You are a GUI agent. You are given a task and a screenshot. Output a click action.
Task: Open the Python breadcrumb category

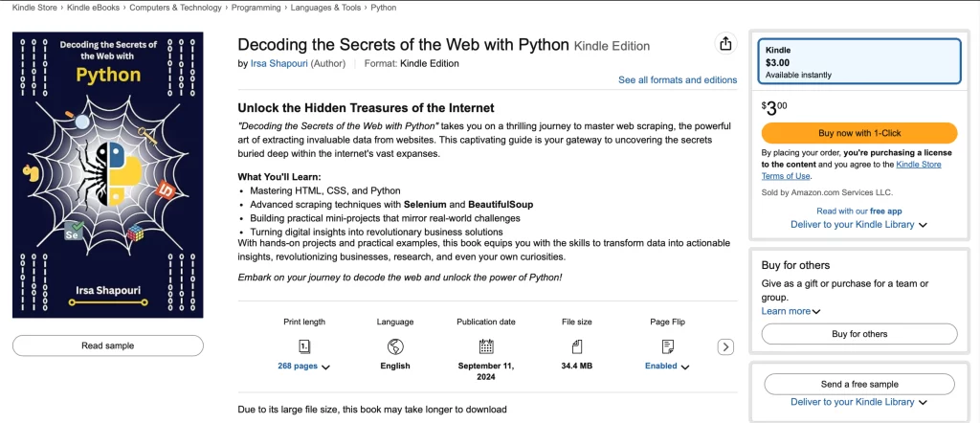(x=383, y=8)
